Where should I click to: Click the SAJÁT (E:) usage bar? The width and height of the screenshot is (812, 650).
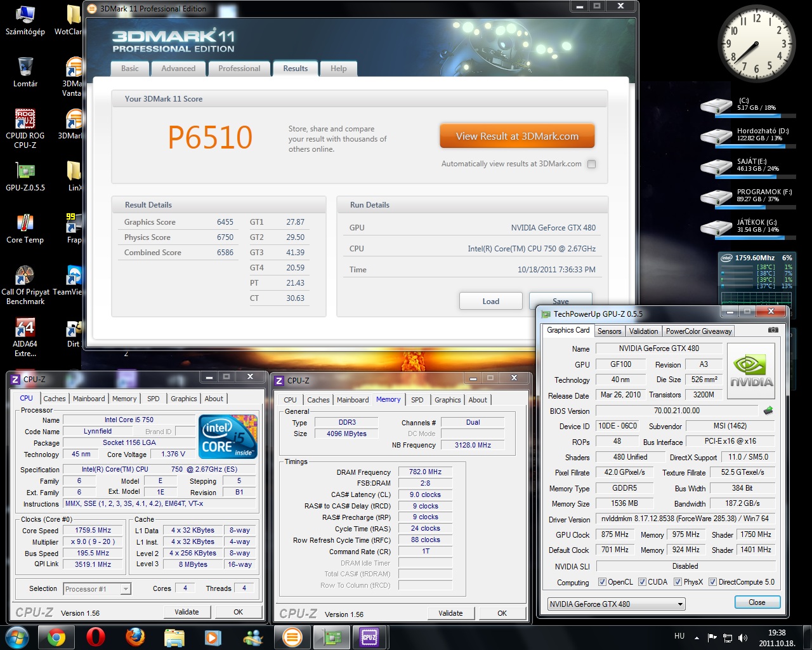(x=755, y=176)
